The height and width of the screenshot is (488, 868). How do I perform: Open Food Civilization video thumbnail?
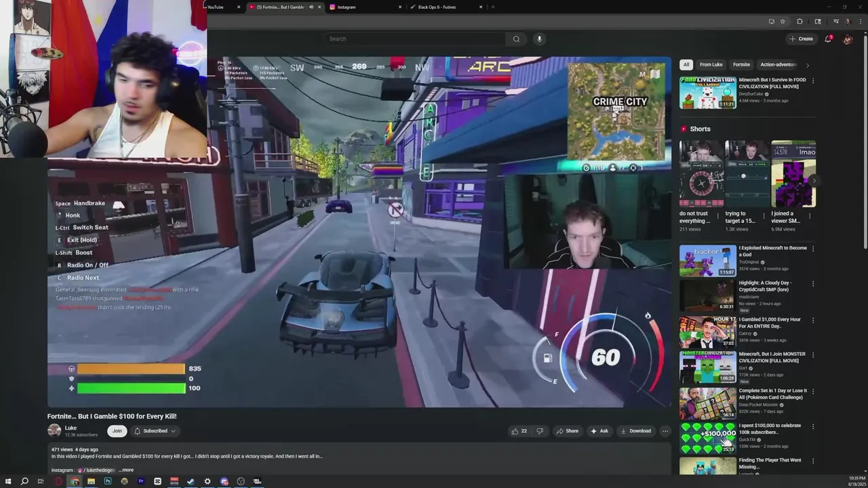click(708, 92)
